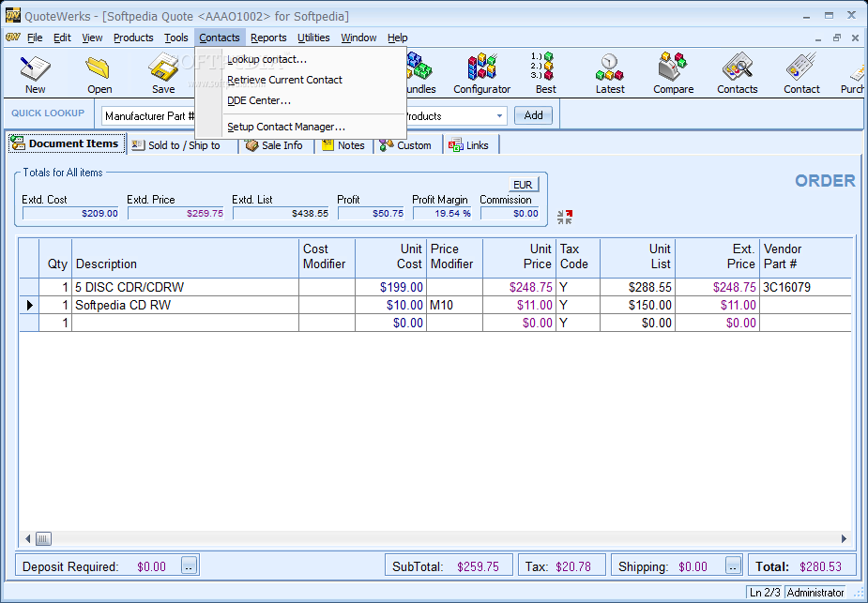Click the Extd. Price $259.75 field
This screenshot has height=603, width=868.
175,214
